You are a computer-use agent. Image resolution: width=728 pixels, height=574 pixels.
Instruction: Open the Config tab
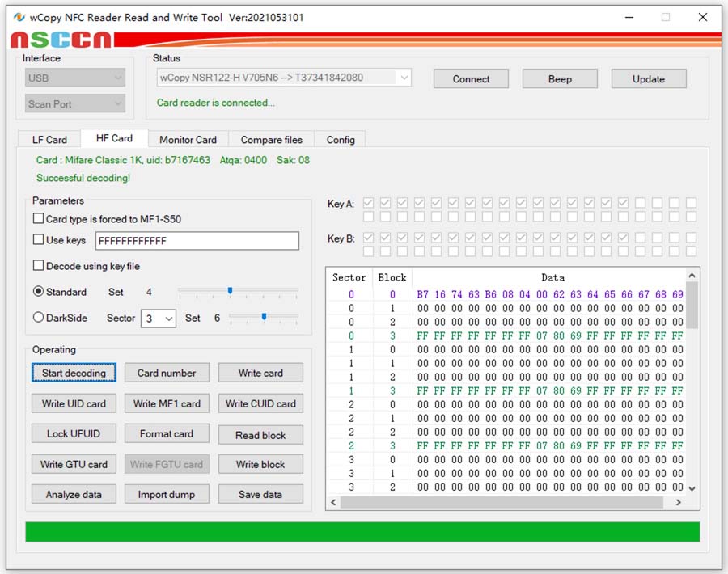pyautogui.click(x=341, y=140)
